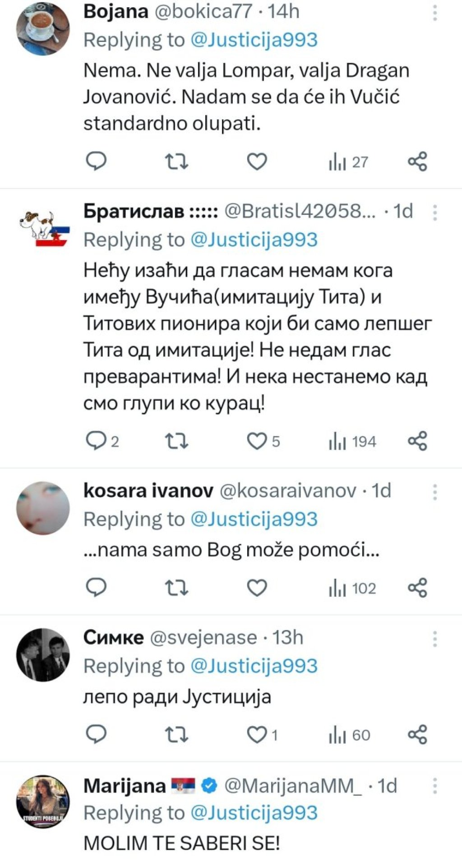Like Симке's reply with 1 like
This screenshot has height=868, width=462.
point(262,735)
